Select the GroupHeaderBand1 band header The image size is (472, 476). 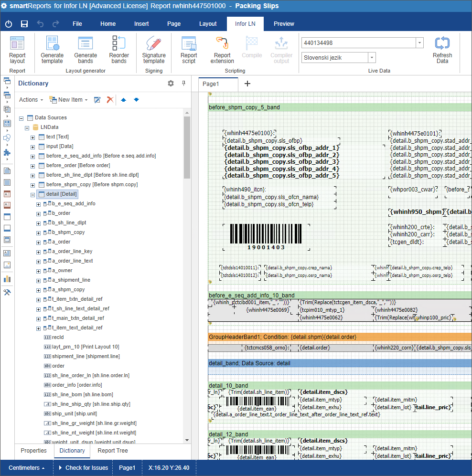[x=340, y=337]
